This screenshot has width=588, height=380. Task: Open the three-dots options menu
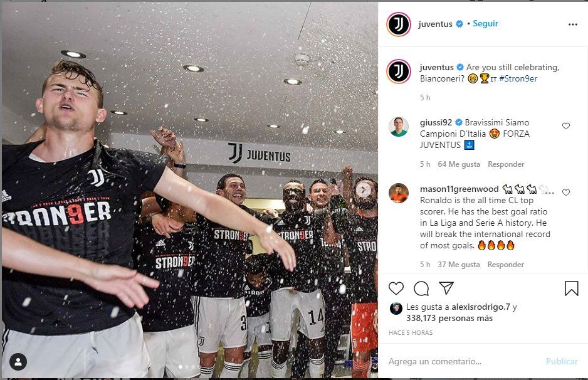(x=572, y=24)
